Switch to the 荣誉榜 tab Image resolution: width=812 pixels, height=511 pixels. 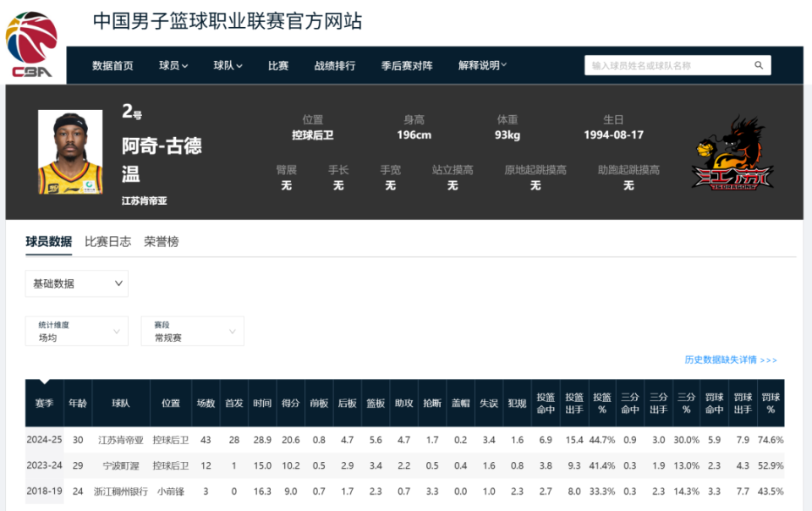pyautogui.click(x=162, y=242)
